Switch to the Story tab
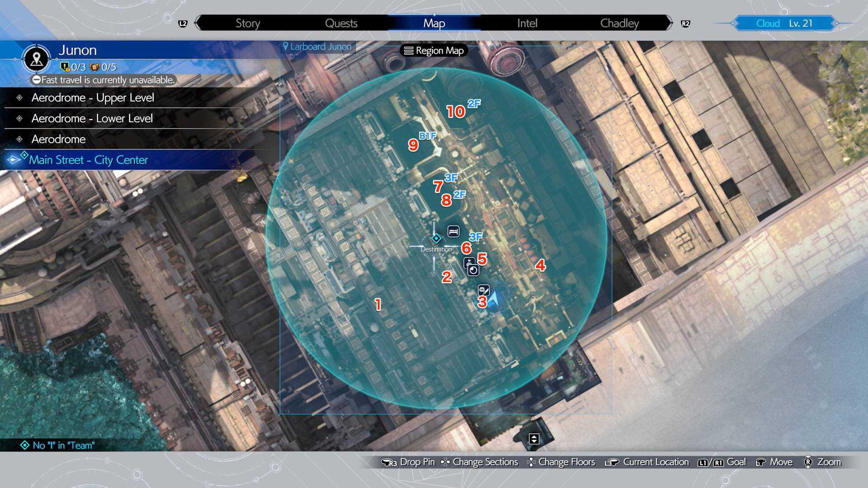Viewport: 868px width, 488px height. [247, 23]
